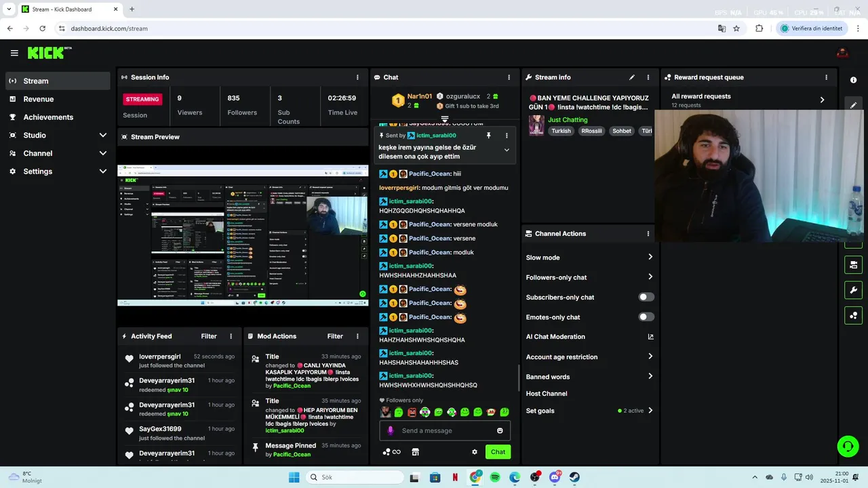Viewport: 868px width, 488px height.
Task: Click the translate page icon in address bar
Action: [x=722, y=28]
